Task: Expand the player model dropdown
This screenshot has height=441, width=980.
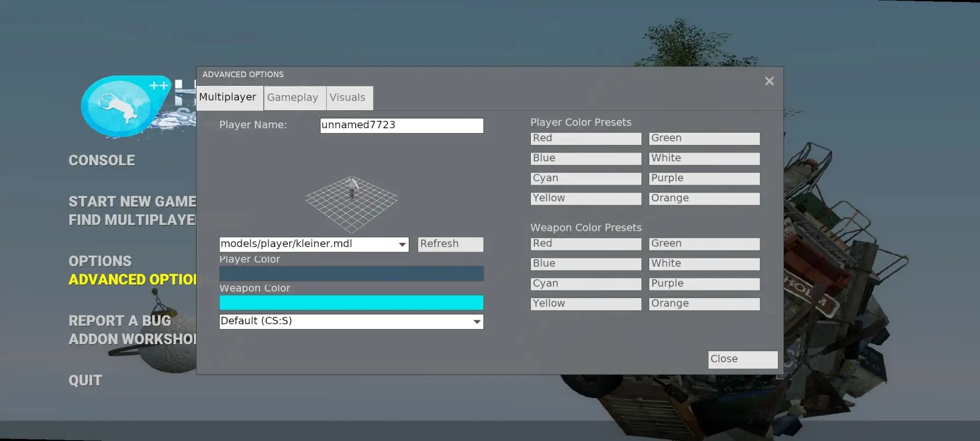Action: click(314, 244)
